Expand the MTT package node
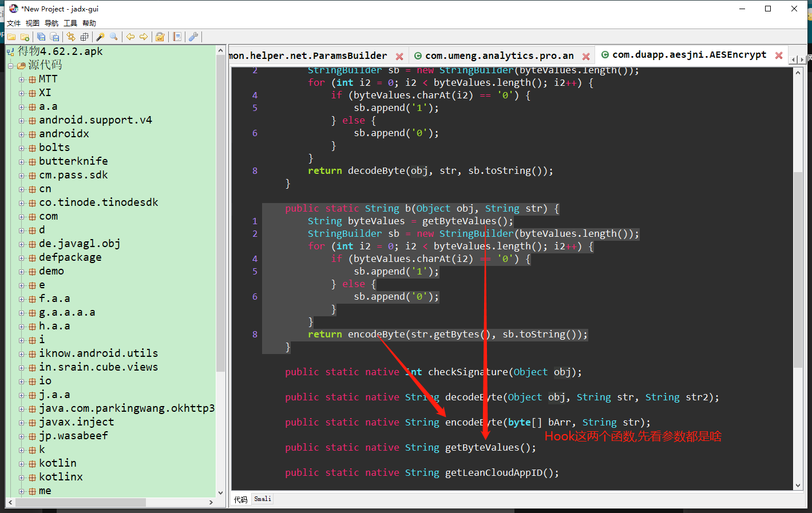812x513 pixels. click(21, 79)
